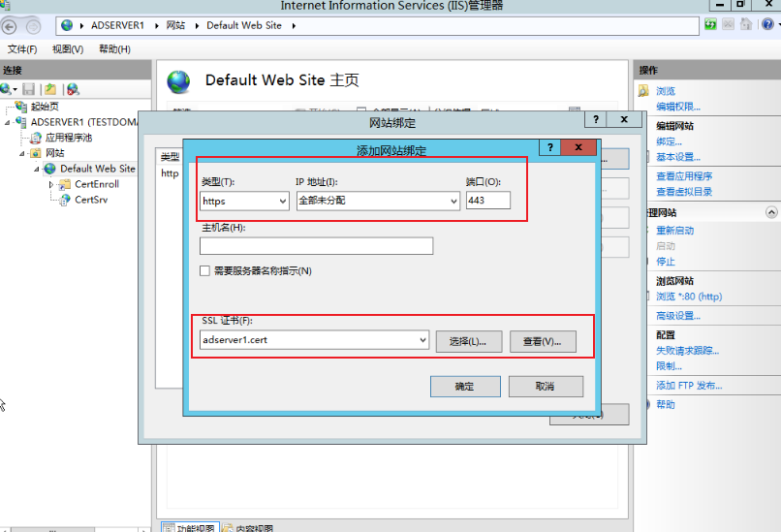Switch to 内容视图 tab
Screen dimensions: 781x532
247,527
